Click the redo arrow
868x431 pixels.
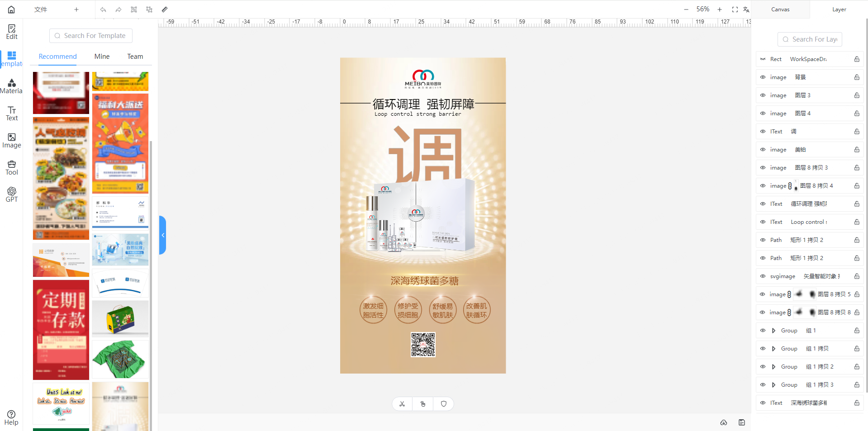click(119, 9)
